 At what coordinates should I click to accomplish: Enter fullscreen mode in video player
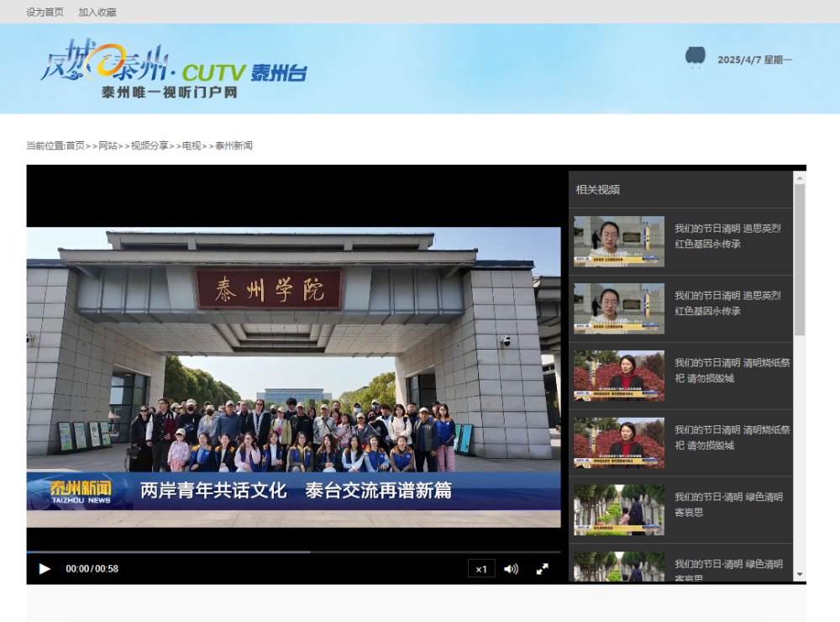pos(543,569)
